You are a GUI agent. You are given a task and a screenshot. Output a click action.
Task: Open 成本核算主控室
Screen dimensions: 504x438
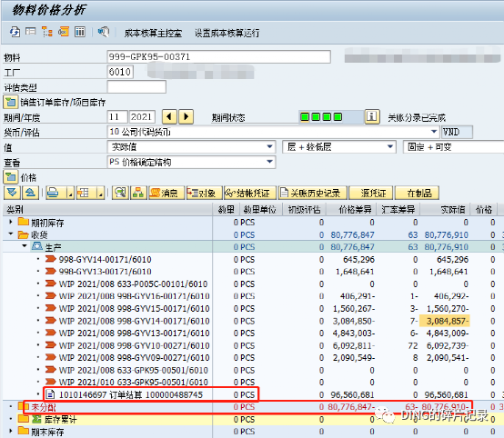click(153, 33)
